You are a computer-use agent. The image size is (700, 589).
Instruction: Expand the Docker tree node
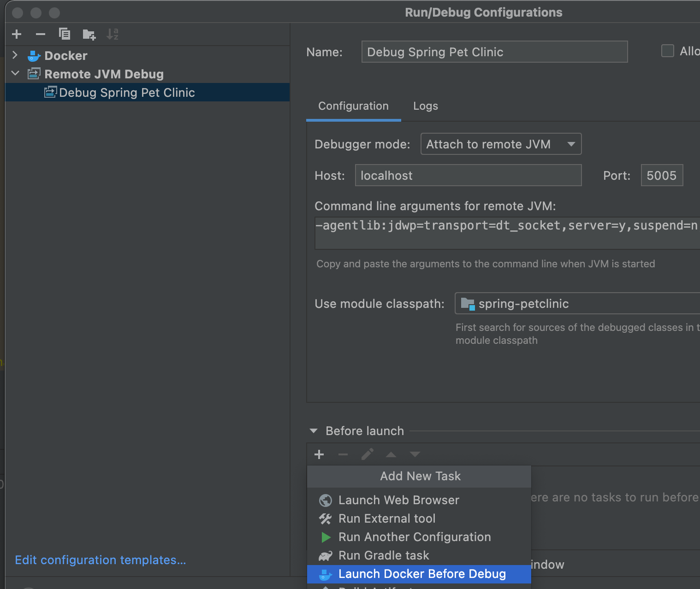tap(15, 55)
